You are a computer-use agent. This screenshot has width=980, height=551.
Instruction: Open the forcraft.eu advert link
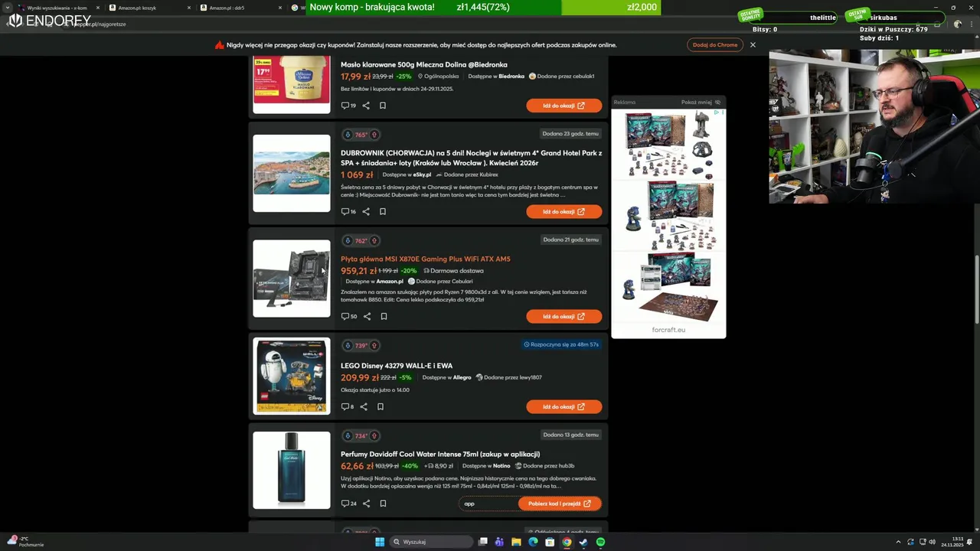tap(668, 330)
